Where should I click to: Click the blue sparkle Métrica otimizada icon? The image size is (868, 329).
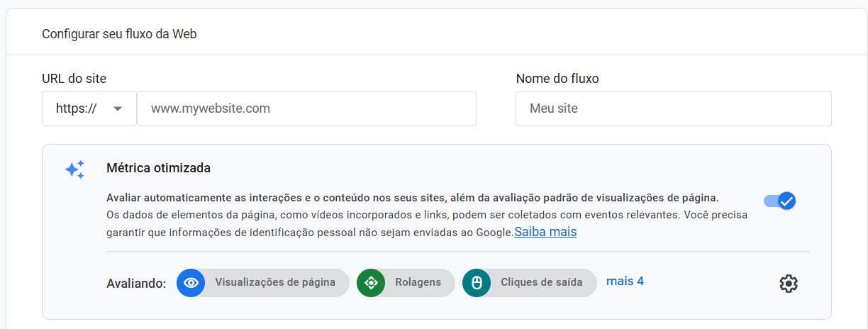(74, 169)
